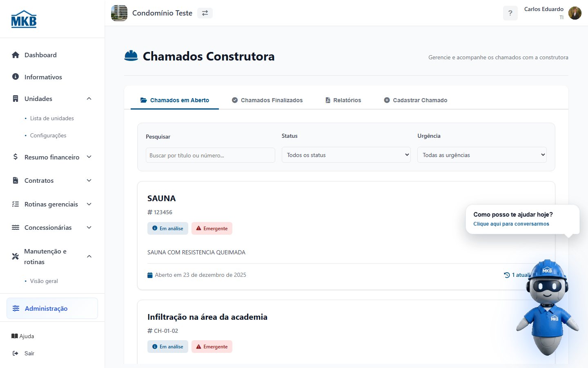The height and width of the screenshot is (368, 588).
Task: Go to Dashboard in the sidebar
Action: [40, 55]
